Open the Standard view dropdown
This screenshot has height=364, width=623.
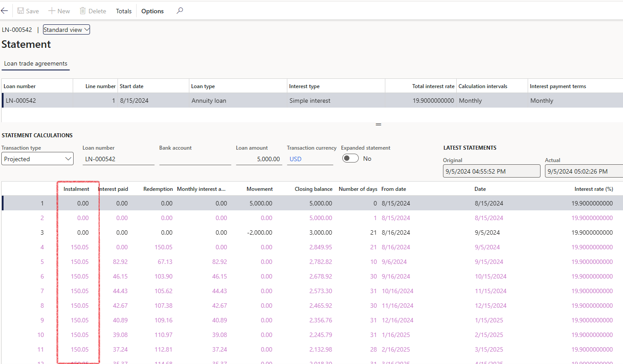[67, 30]
